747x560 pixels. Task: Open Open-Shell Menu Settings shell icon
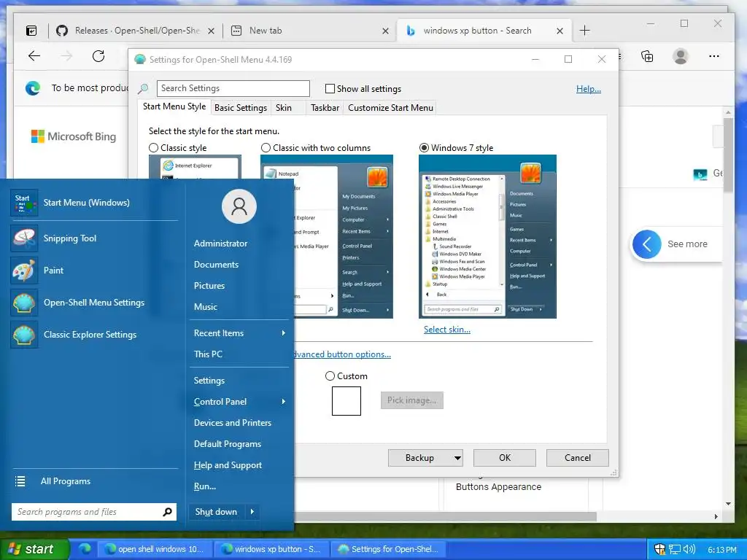pos(24,303)
